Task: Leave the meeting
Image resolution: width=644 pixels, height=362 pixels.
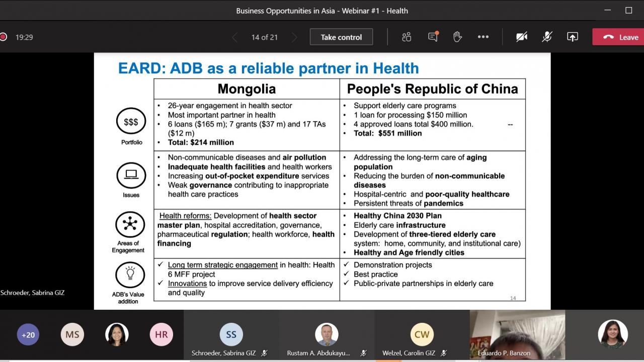Action: [x=618, y=37]
